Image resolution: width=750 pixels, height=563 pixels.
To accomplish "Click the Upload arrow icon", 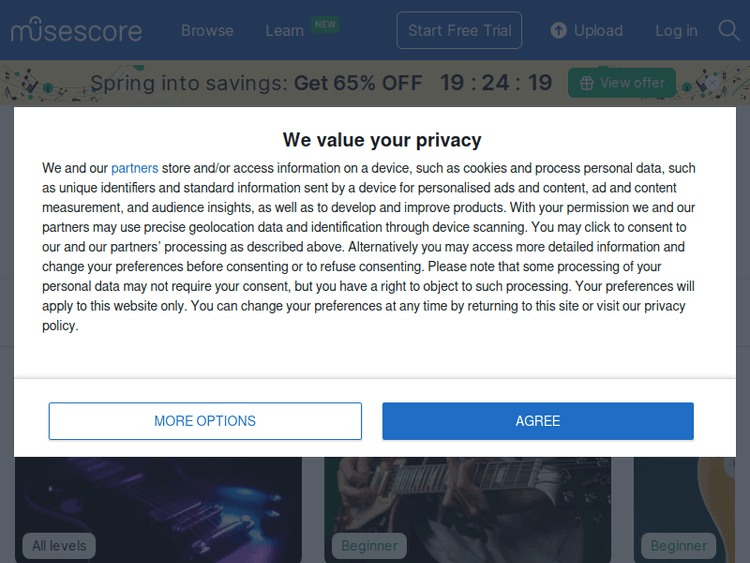I will pyautogui.click(x=559, y=31).
